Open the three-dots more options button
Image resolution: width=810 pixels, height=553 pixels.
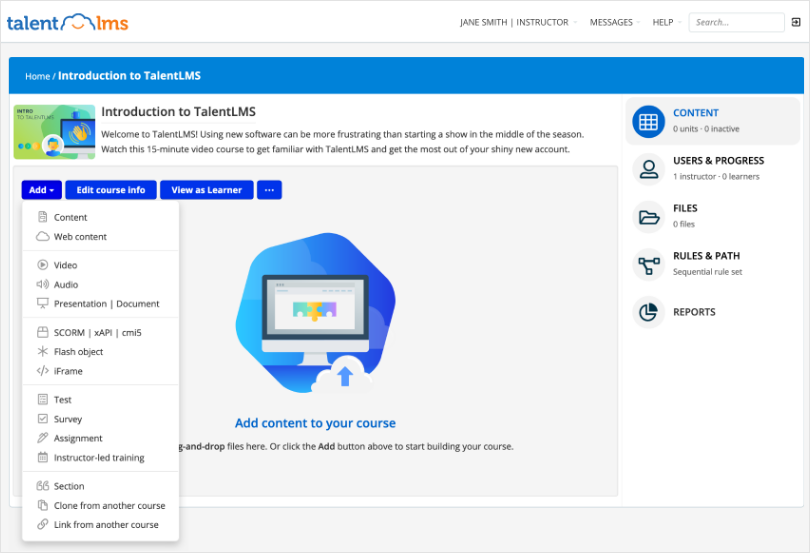coord(269,190)
